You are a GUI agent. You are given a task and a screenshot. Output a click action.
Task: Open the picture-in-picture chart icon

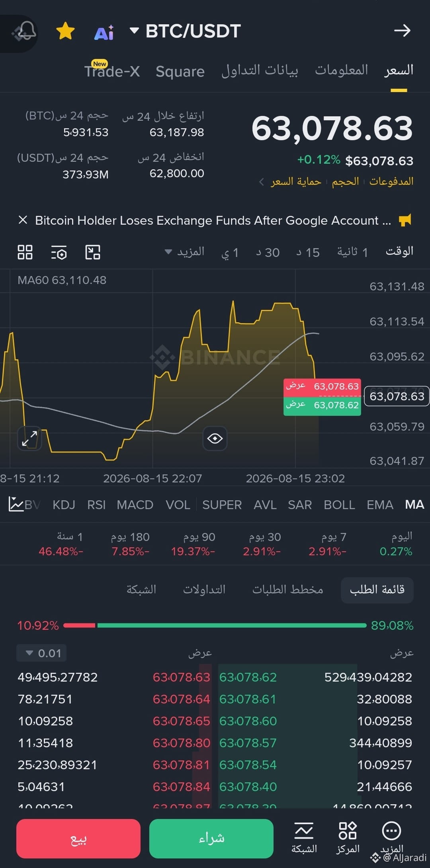pos(93,252)
